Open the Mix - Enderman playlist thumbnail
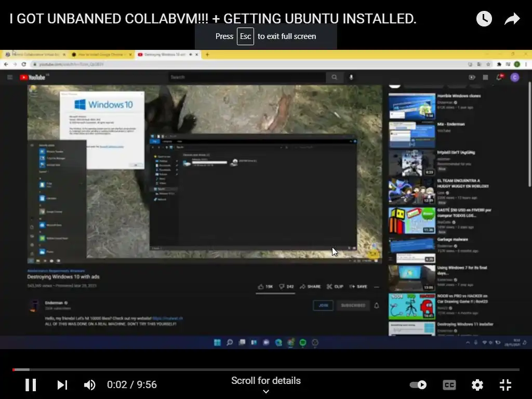The height and width of the screenshot is (399, 532). pos(412,135)
